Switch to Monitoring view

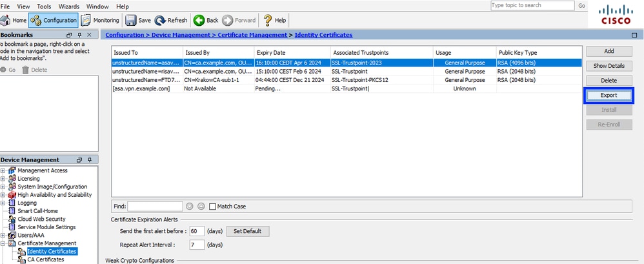tap(100, 20)
